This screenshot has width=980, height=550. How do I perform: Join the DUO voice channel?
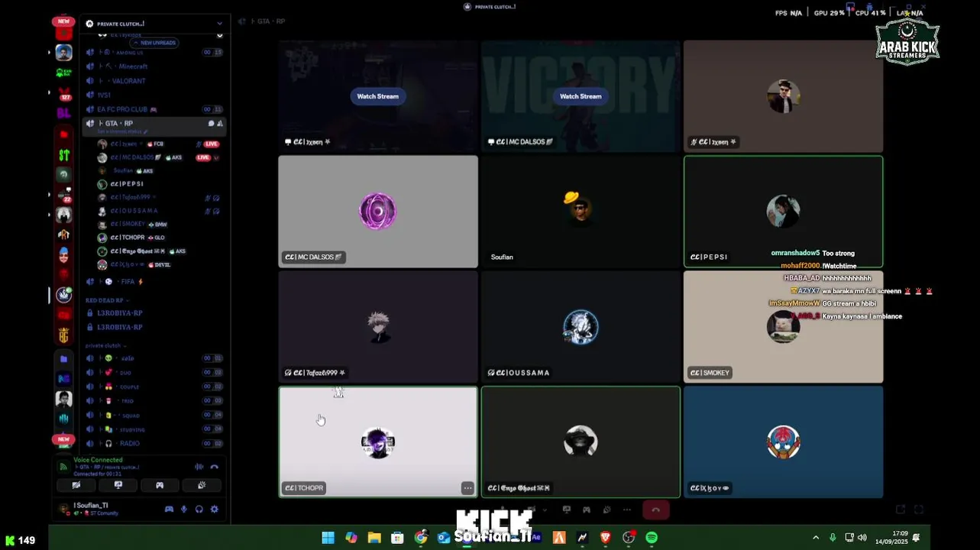pyautogui.click(x=155, y=373)
